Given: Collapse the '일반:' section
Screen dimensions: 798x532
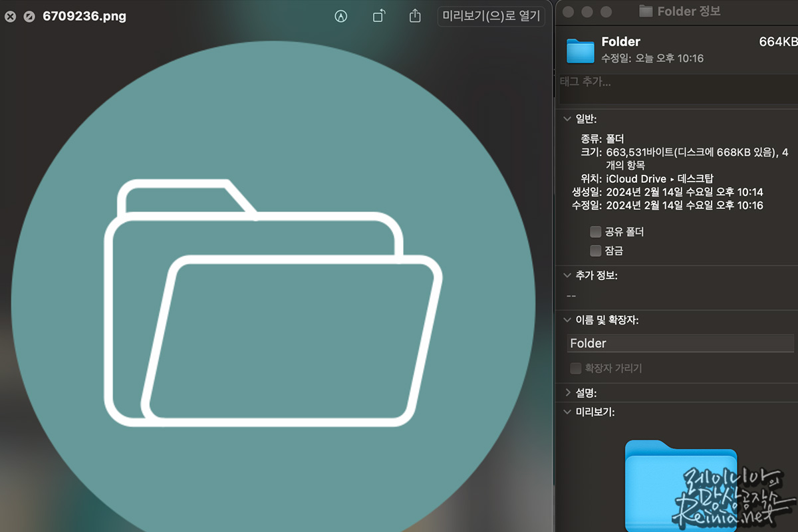Looking at the screenshot, I should tap(567, 119).
